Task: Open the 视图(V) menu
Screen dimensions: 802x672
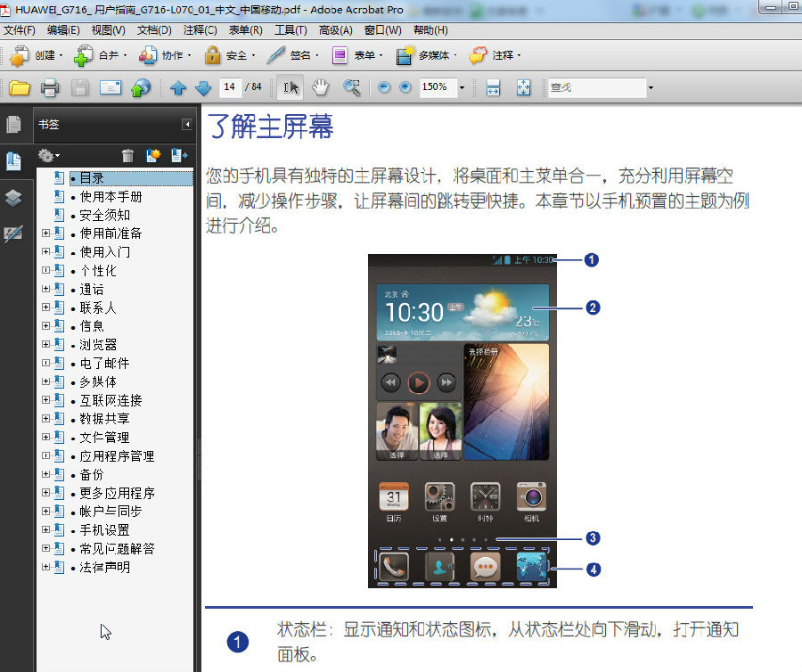Action: pyautogui.click(x=109, y=30)
